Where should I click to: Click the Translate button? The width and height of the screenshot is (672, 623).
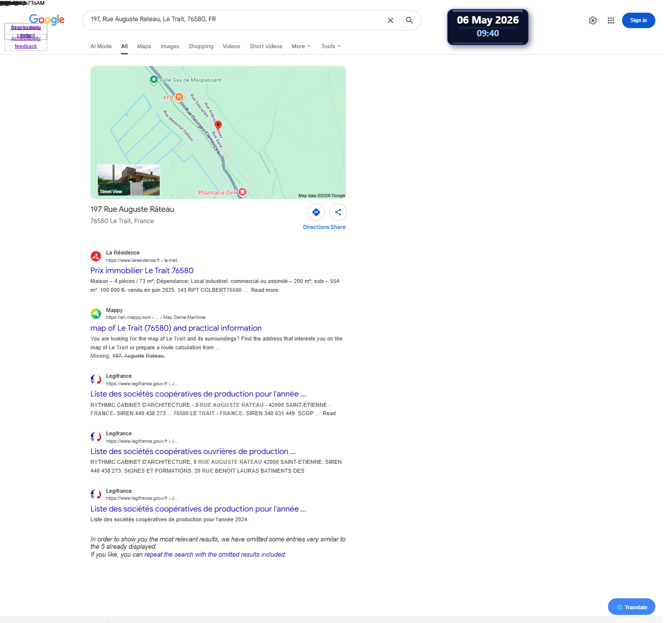632,607
